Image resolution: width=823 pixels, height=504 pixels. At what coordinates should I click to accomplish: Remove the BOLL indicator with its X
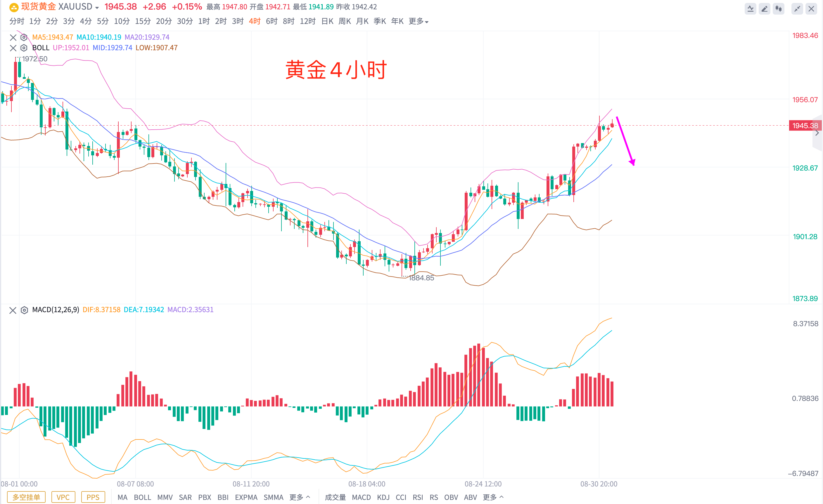13,48
